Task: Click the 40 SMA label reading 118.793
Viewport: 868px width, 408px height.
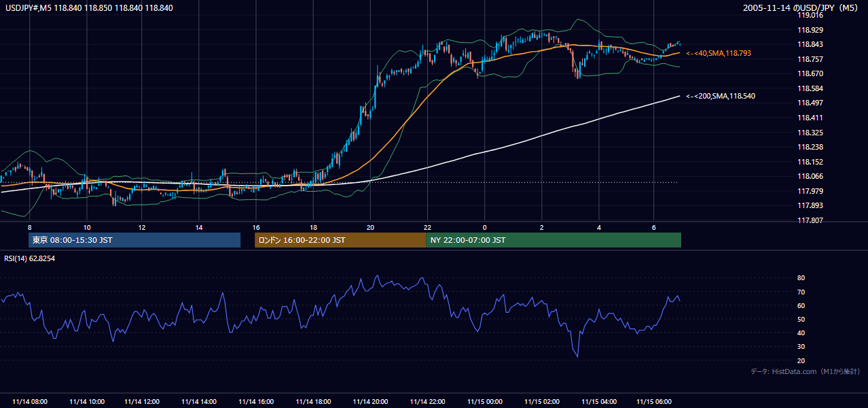Action: (x=719, y=53)
